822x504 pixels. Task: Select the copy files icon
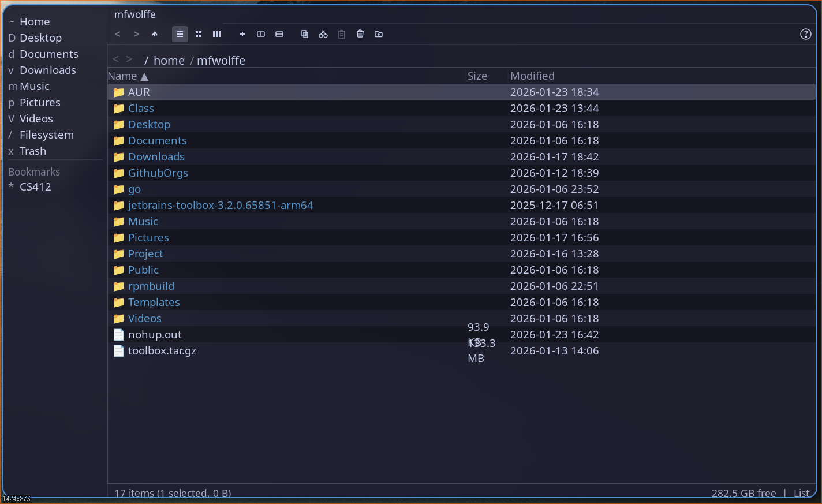[x=304, y=34]
